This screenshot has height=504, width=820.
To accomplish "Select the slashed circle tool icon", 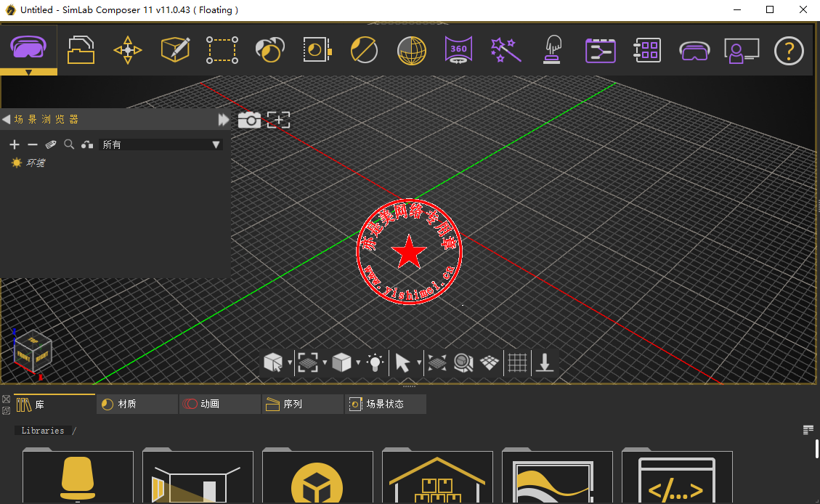I will pyautogui.click(x=364, y=50).
